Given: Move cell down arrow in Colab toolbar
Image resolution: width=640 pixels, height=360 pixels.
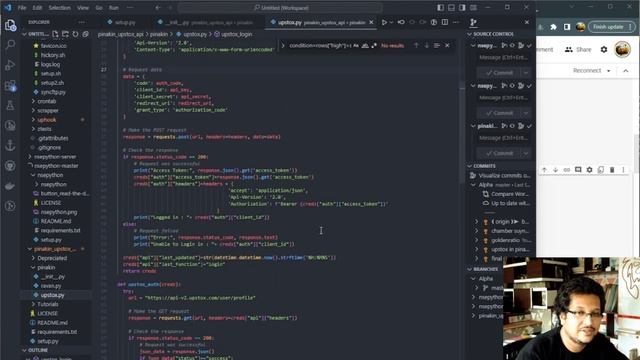Looking at the screenshot, I should 556,169.
